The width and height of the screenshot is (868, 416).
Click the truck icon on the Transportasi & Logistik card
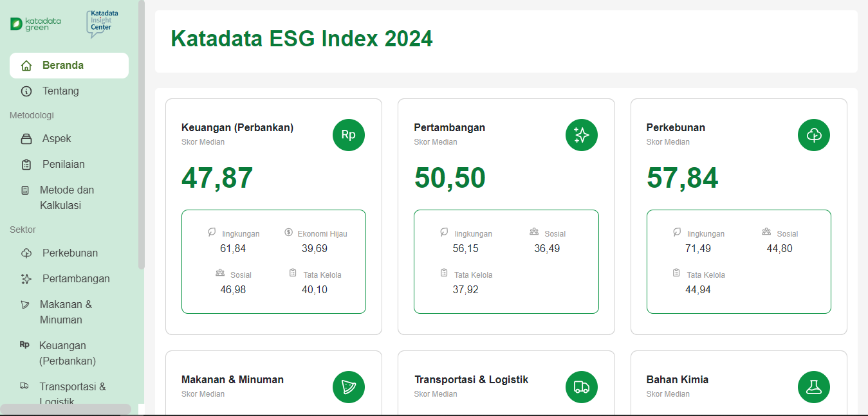click(581, 387)
